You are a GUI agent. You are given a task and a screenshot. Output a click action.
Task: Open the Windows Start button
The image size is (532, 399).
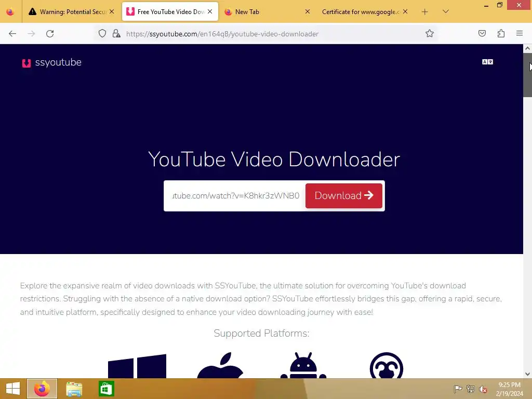coord(13,389)
